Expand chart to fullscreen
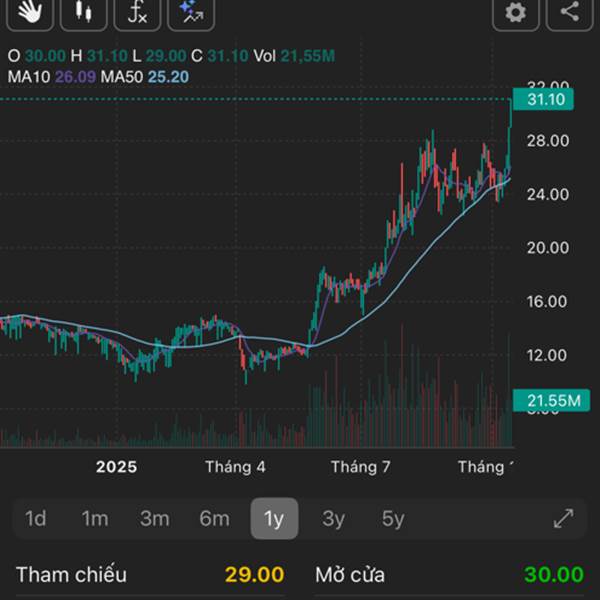The height and width of the screenshot is (600, 600). coord(563,518)
